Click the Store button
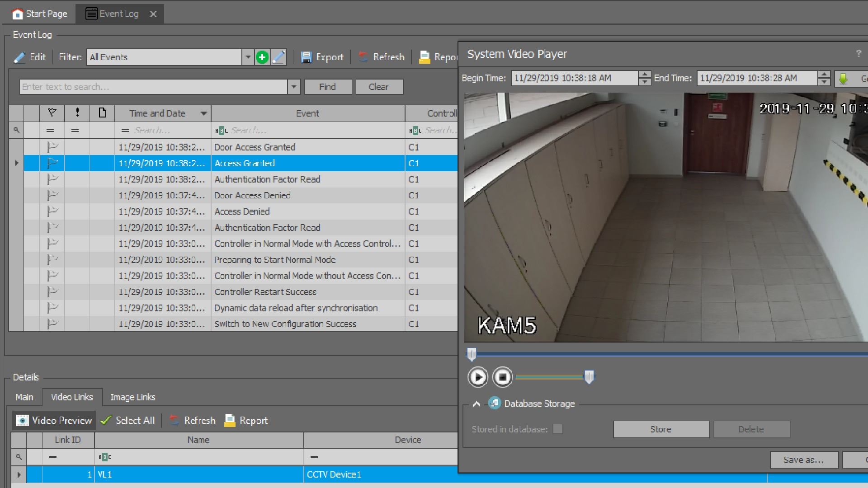Image resolution: width=868 pixels, height=488 pixels. tap(660, 429)
